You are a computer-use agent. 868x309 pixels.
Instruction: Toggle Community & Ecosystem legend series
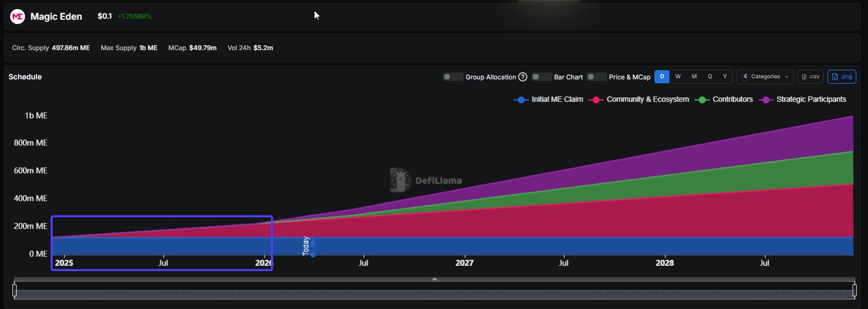coord(639,100)
